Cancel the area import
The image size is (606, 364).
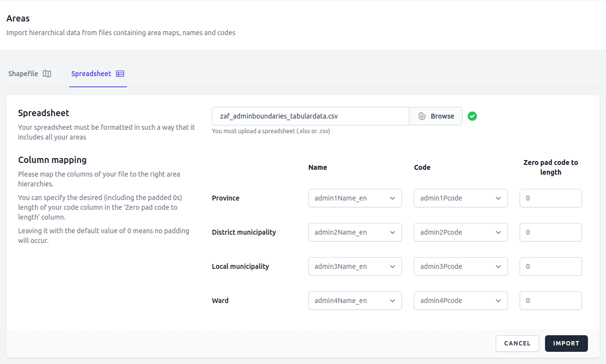517,344
